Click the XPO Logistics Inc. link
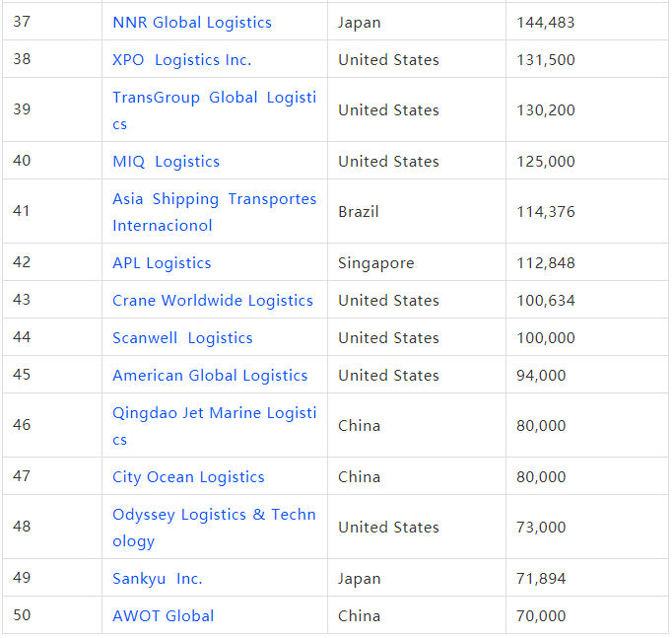 (181, 59)
